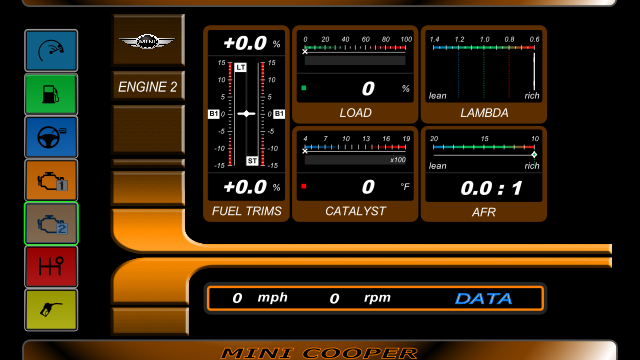Click the AFR lean-rich slider marker

[534, 155]
